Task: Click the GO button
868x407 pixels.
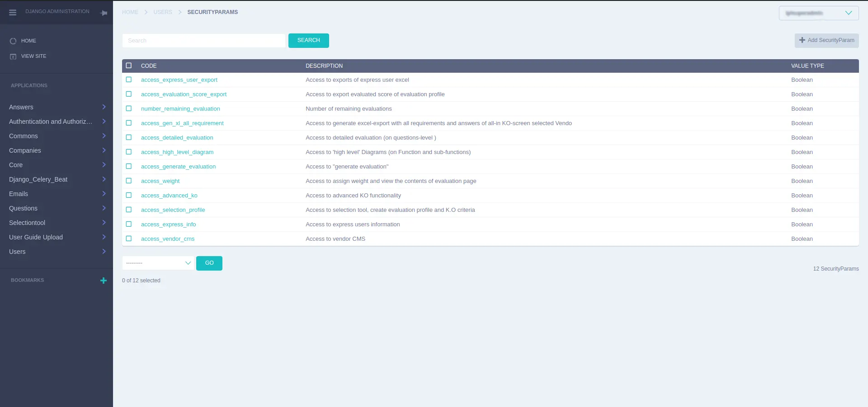Action: [209, 263]
